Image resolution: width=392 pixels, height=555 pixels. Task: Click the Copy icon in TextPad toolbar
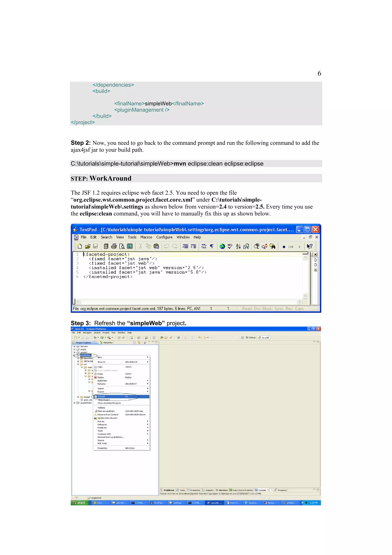(x=148, y=246)
